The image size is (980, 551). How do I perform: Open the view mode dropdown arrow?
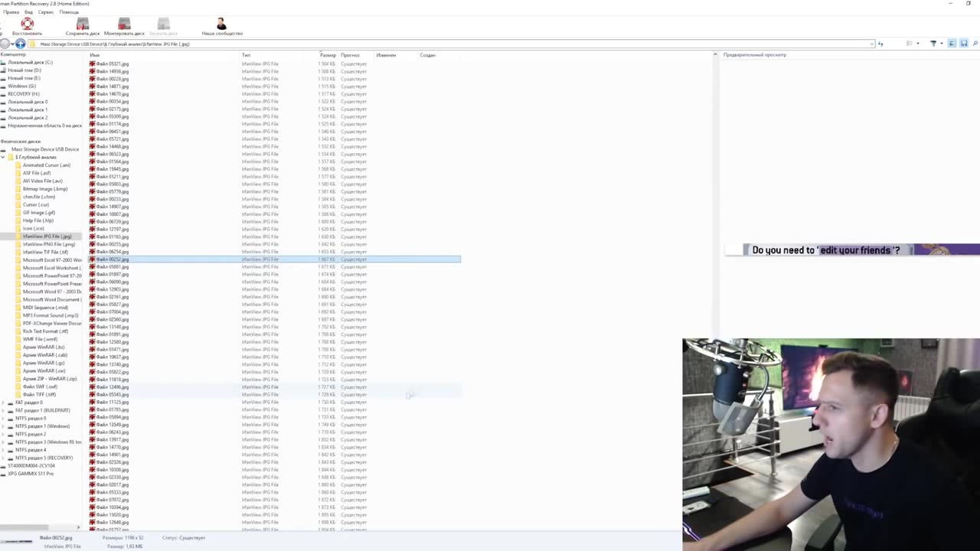click(x=918, y=44)
